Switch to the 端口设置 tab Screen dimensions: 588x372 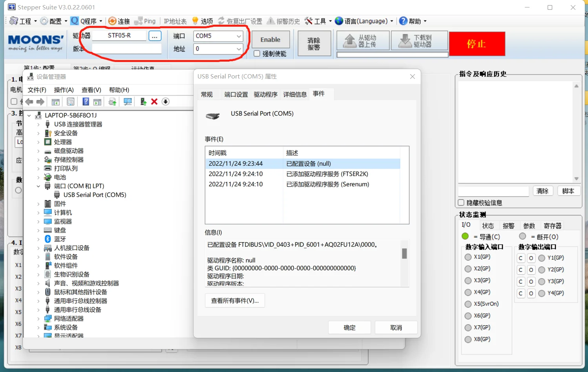236,95
